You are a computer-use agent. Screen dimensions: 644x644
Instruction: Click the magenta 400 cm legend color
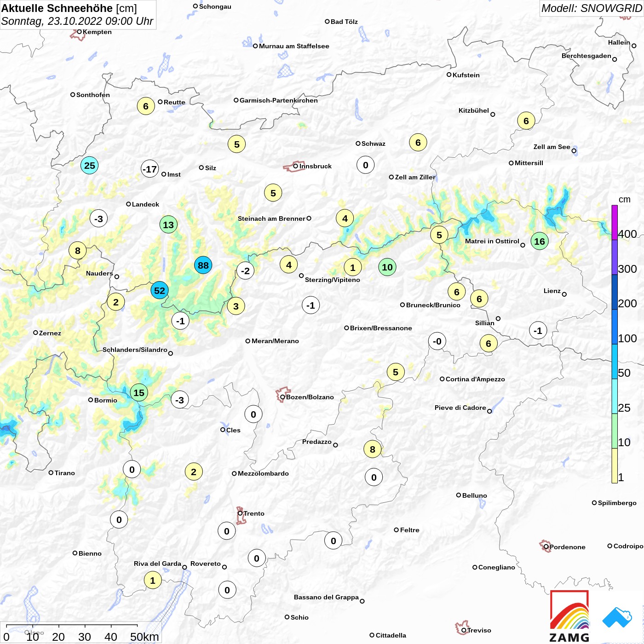point(615,222)
